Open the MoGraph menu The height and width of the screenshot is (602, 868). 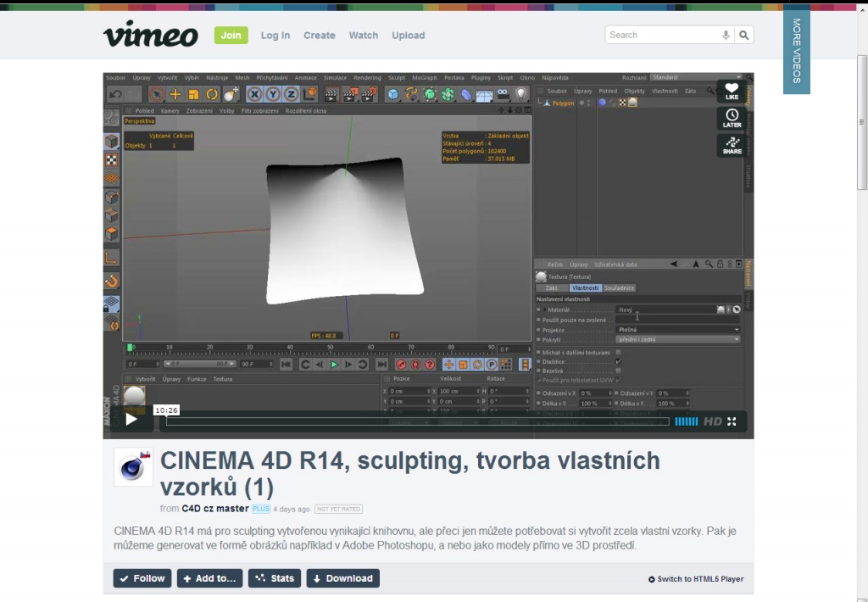pos(425,78)
